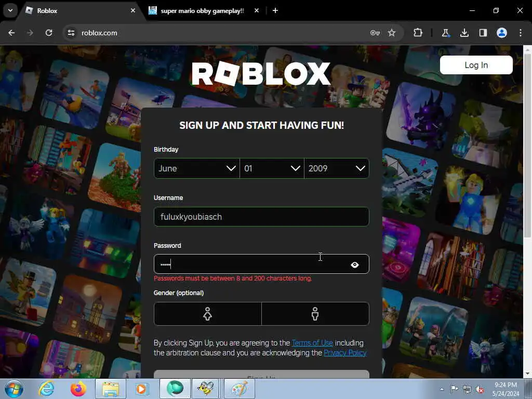This screenshot has height=399, width=532.
Task: Click the scrollbar up arrow
Action: pos(527,49)
